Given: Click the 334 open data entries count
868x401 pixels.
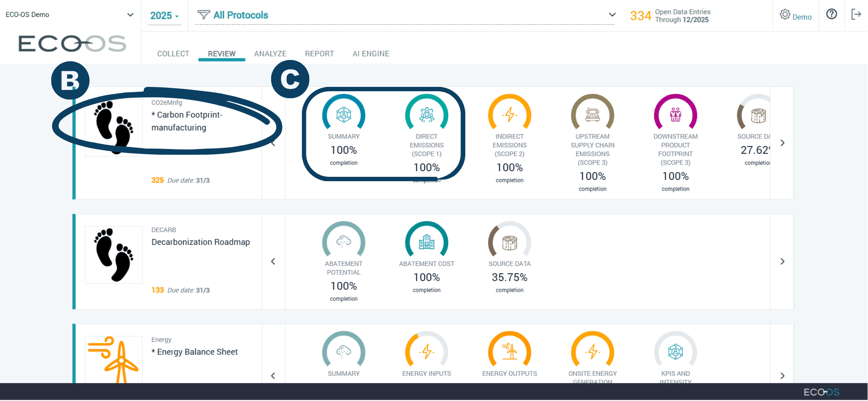Looking at the screenshot, I should pyautogui.click(x=641, y=16).
